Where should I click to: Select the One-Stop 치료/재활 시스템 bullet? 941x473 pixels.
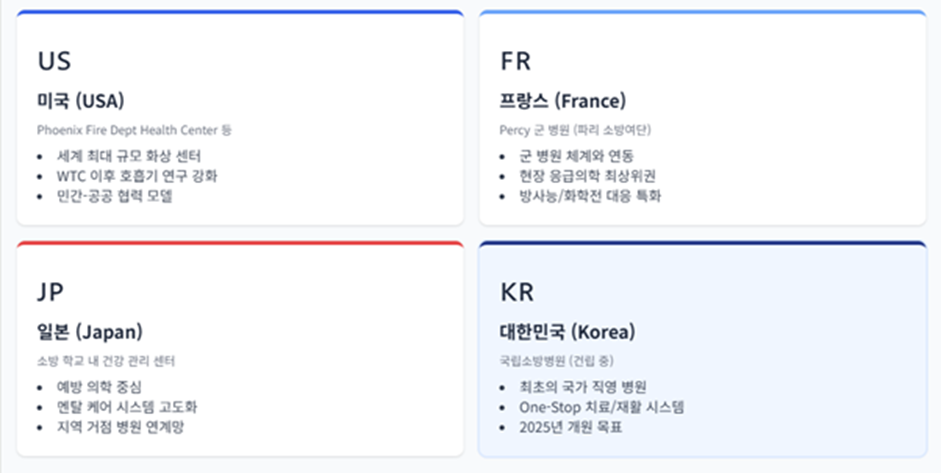(x=602, y=407)
